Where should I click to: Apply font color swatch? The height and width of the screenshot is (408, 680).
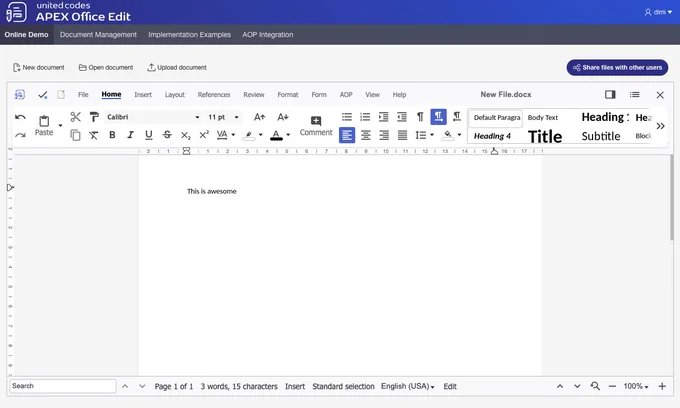(276, 135)
